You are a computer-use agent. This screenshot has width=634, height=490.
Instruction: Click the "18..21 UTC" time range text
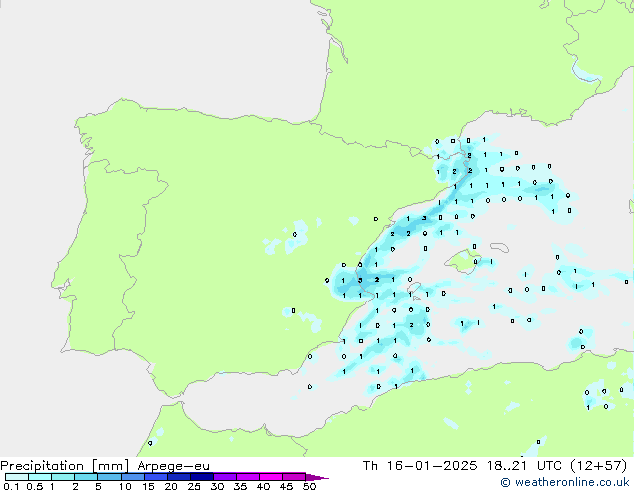tap(524, 466)
